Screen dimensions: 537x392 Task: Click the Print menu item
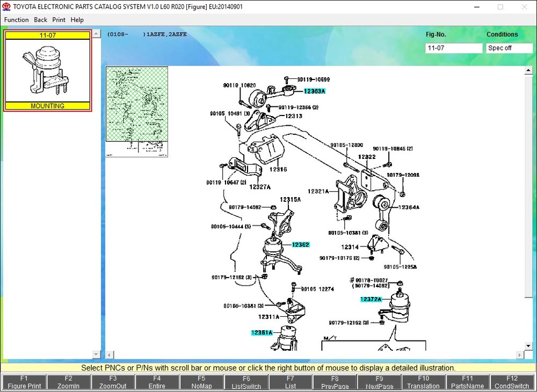coord(59,20)
